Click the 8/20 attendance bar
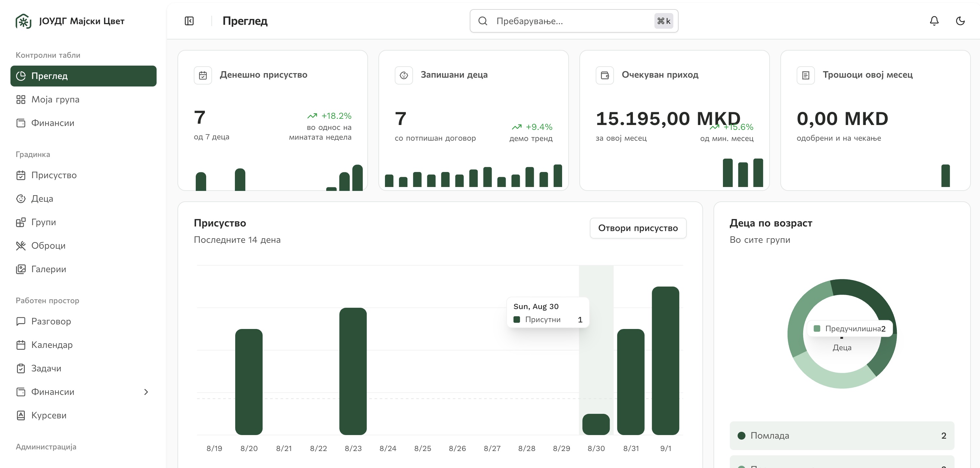The width and height of the screenshot is (980, 468). point(249,382)
